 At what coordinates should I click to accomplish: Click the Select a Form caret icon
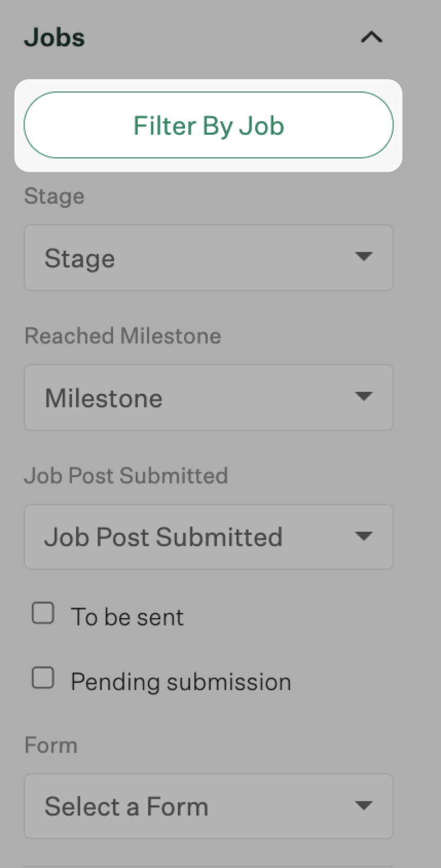click(x=364, y=806)
